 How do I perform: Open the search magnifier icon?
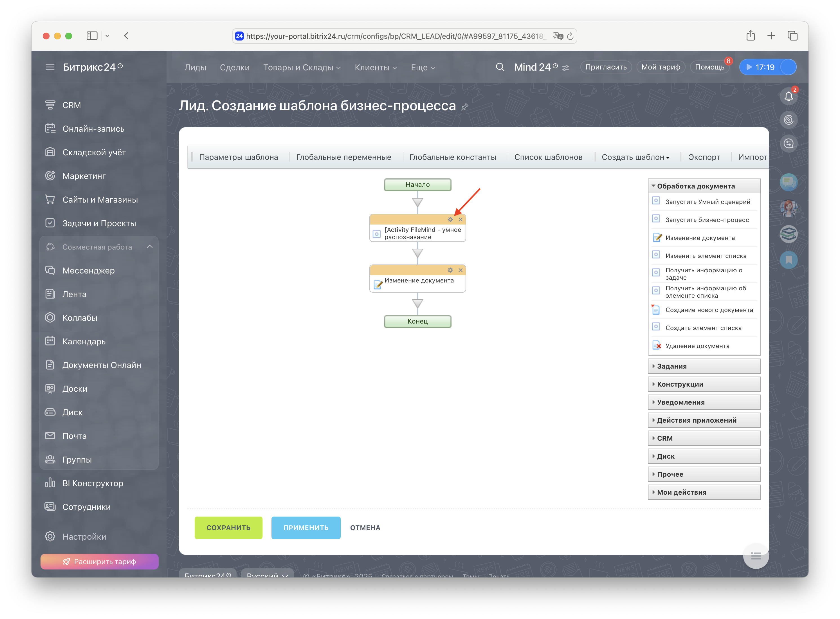point(500,67)
